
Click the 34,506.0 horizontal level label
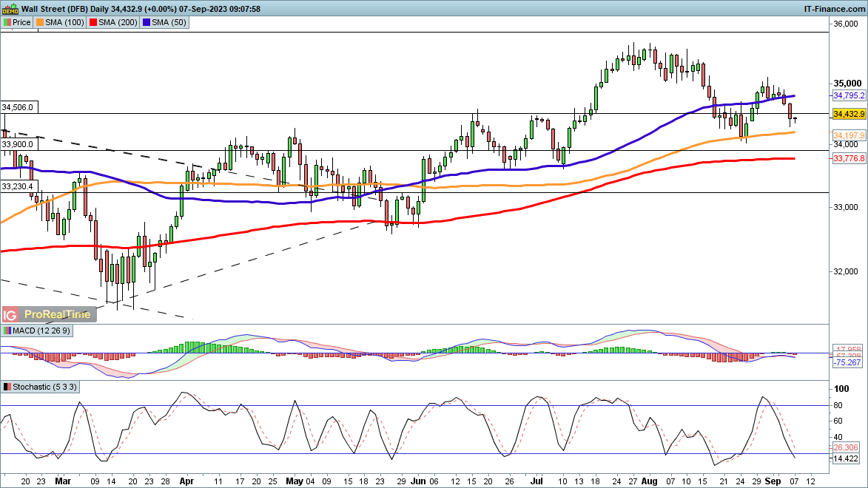(17, 107)
